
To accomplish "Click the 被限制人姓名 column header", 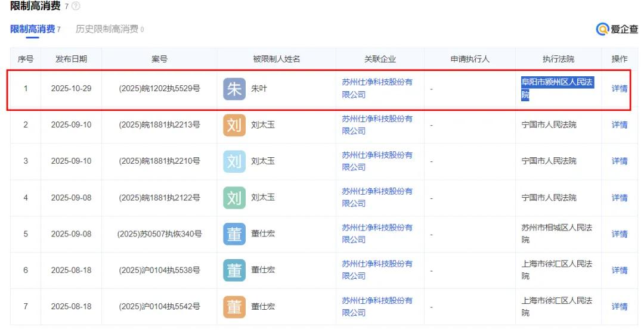I will (x=277, y=59).
